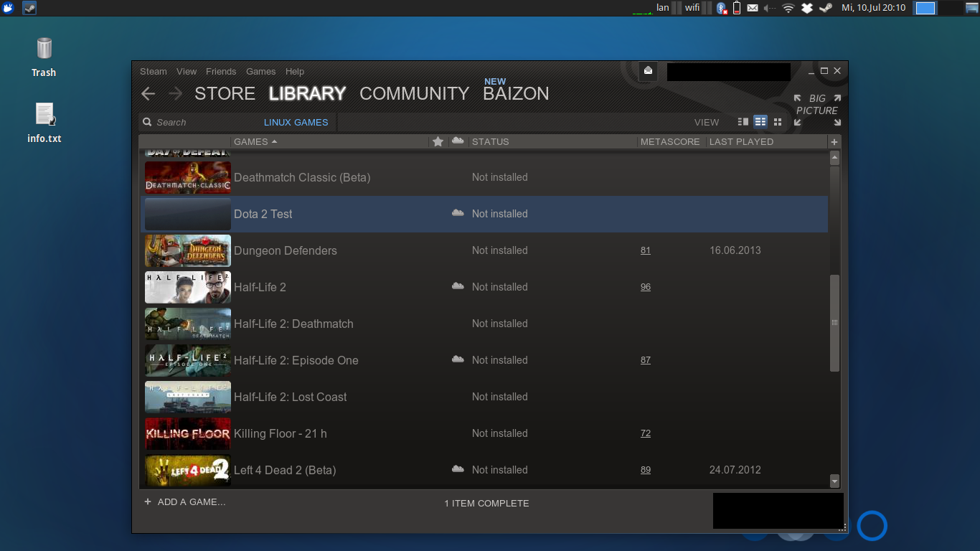The width and height of the screenshot is (980, 551).
Task: Click the game list vertical scrollbar thumb
Action: (x=834, y=323)
